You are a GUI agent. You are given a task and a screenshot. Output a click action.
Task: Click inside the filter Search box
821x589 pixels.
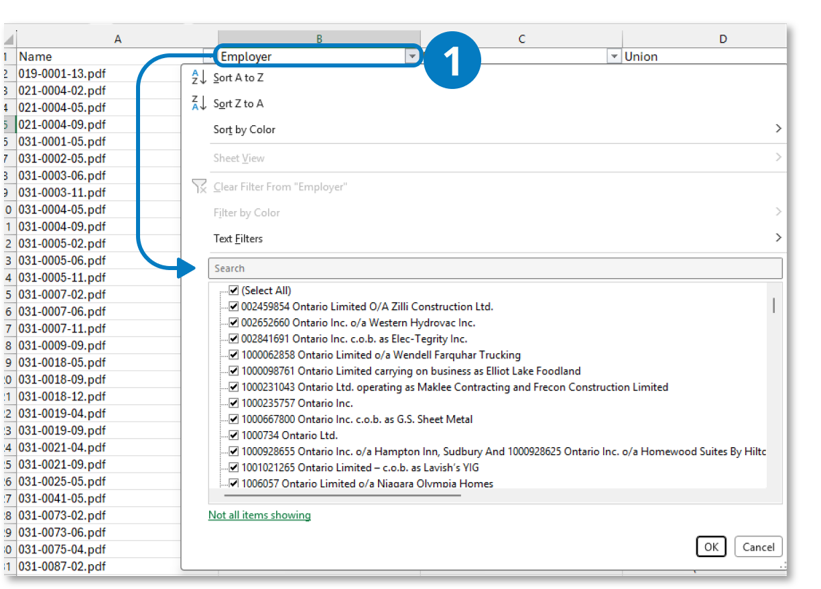495,268
